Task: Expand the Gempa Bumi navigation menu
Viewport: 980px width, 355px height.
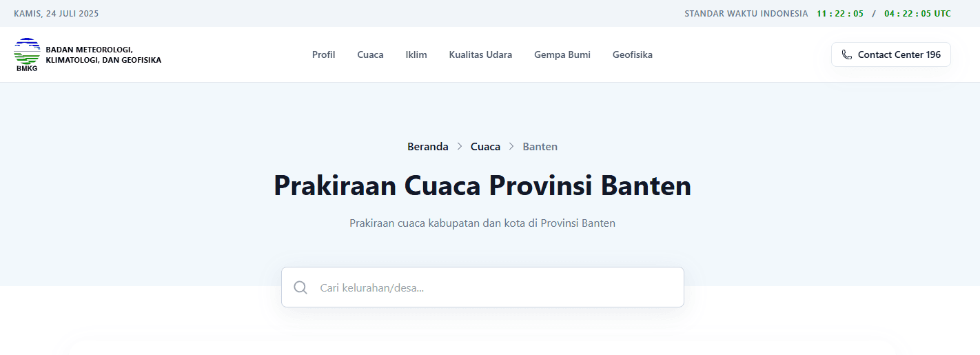Action: (x=562, y=54)
